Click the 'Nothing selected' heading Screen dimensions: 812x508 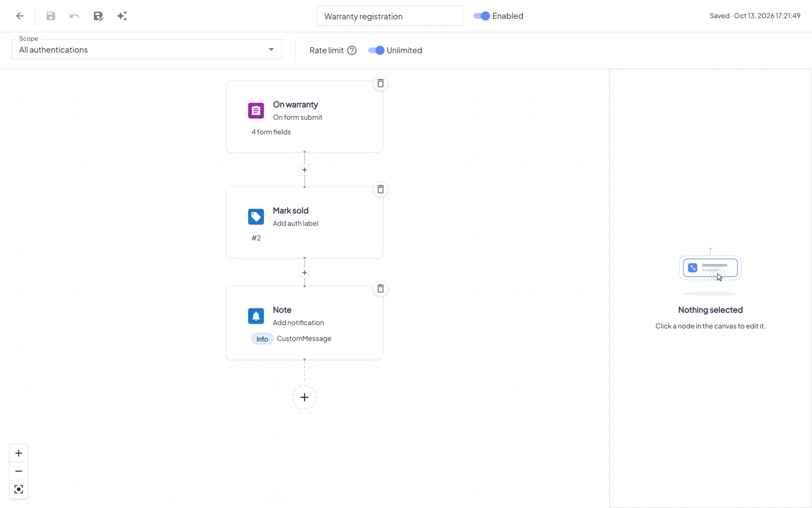[x=710, y=310]
